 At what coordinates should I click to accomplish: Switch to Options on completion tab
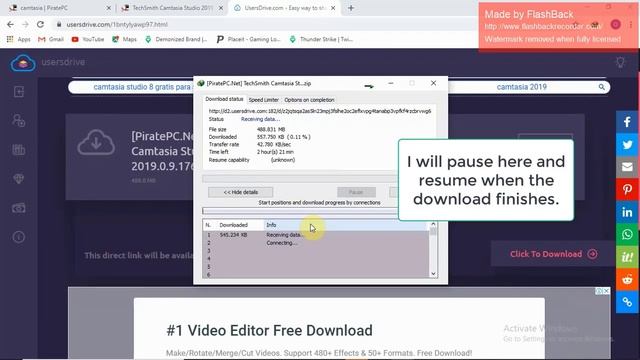(309, 100)
